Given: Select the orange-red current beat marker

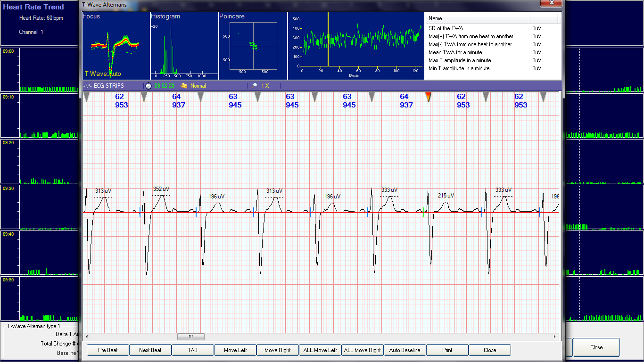Looking at the screenshot, I should [428, 97].
